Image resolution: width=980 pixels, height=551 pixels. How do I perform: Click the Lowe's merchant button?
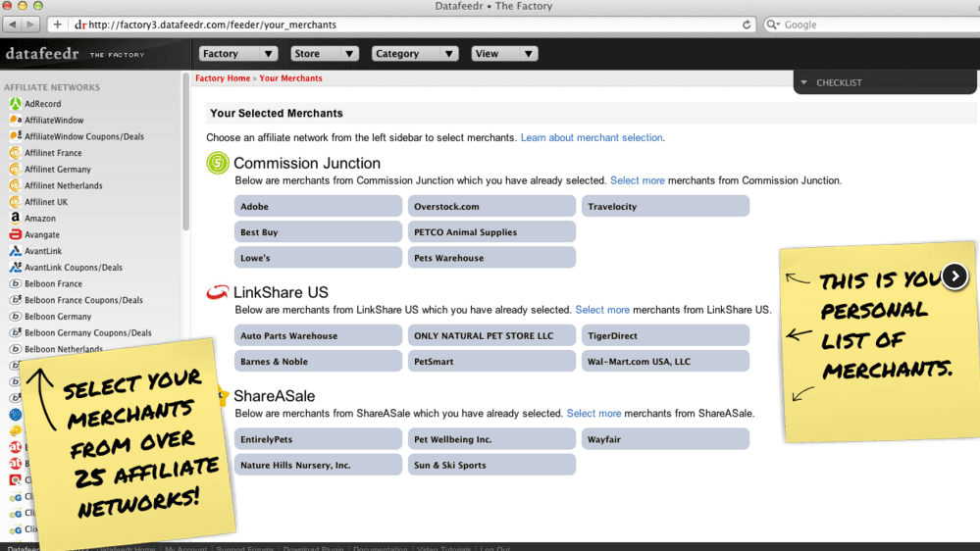pyautogui.click(x=318, y=258)
